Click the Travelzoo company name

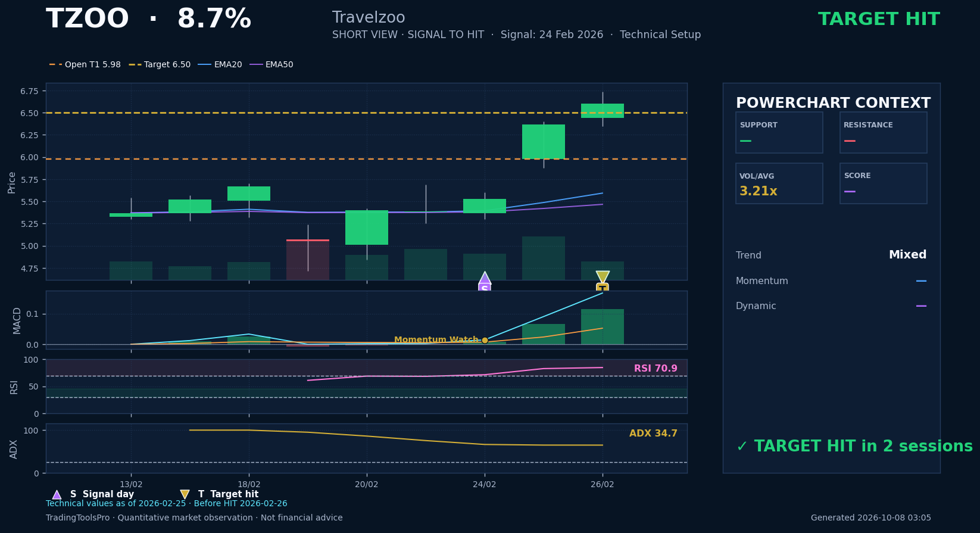[x=369, y=18]
